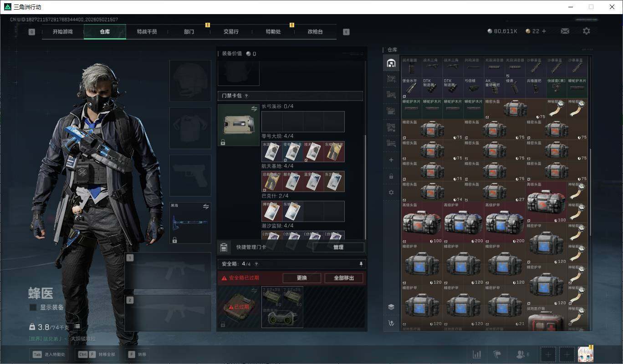Click the flags icon in the bottom bar
The image size is (623, 364).
(497, 354)
